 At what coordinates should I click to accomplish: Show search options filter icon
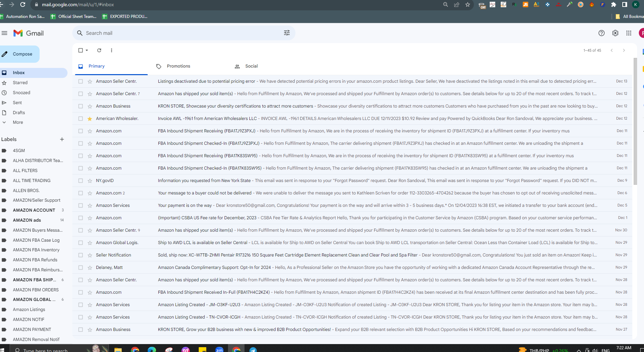point(287,33)
